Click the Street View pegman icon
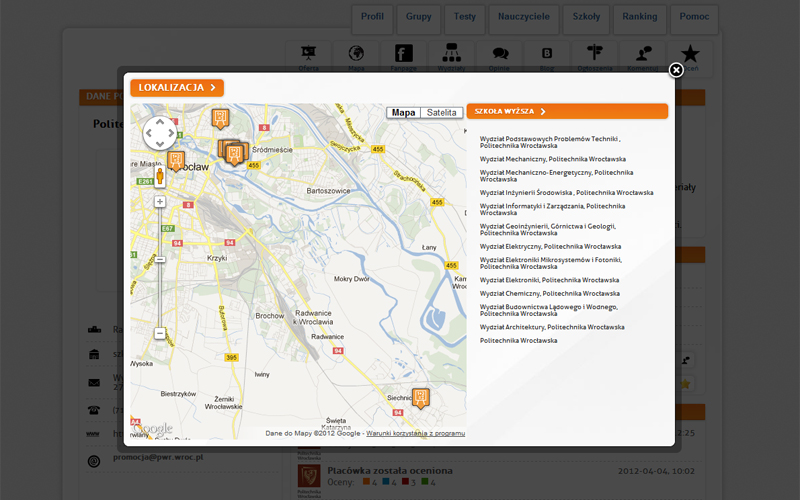Screen dimensions: 800x500 click(x=160, y=176)
